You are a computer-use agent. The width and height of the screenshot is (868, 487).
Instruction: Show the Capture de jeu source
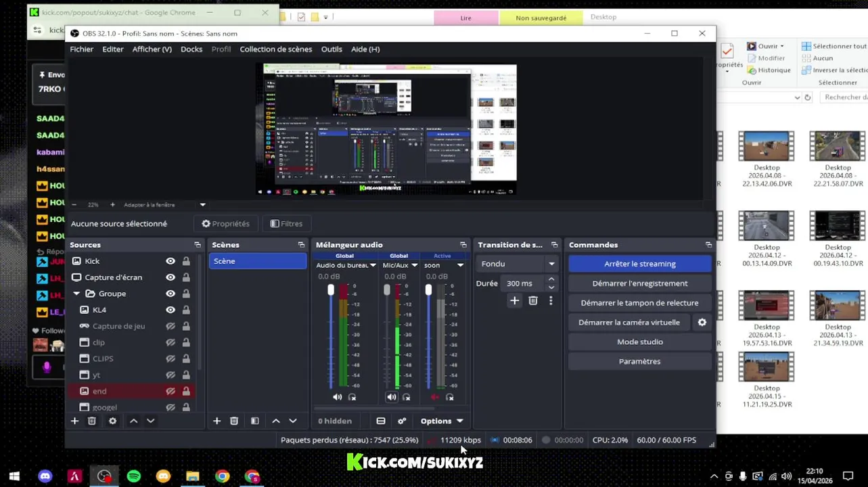tap(170, 326)
